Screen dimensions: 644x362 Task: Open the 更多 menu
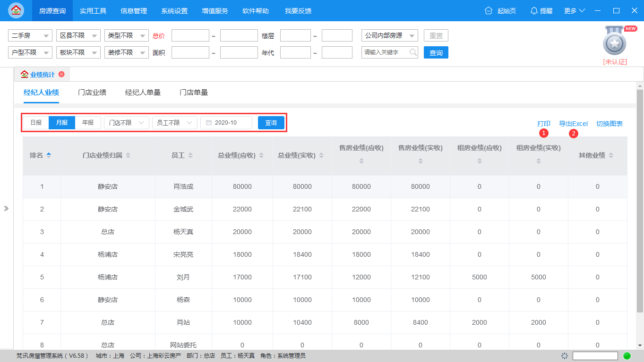[575, 10]
